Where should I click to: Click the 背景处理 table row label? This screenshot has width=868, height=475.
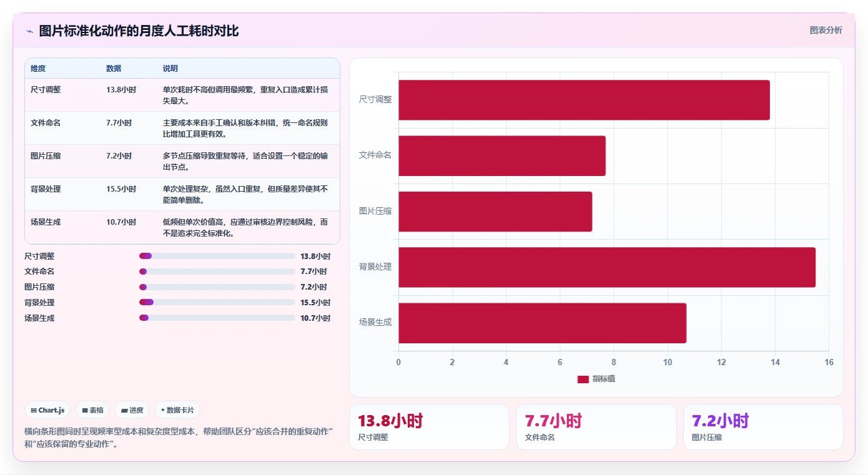(46, 189)
